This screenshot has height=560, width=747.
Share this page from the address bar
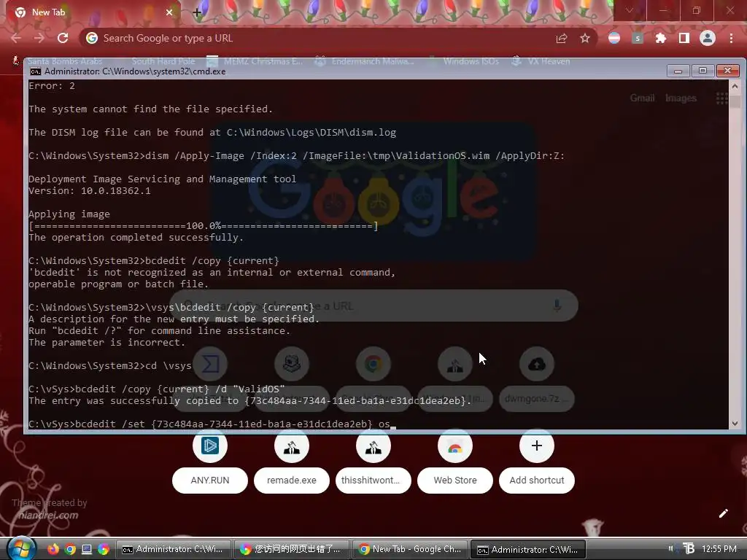[x=562, y=38]
